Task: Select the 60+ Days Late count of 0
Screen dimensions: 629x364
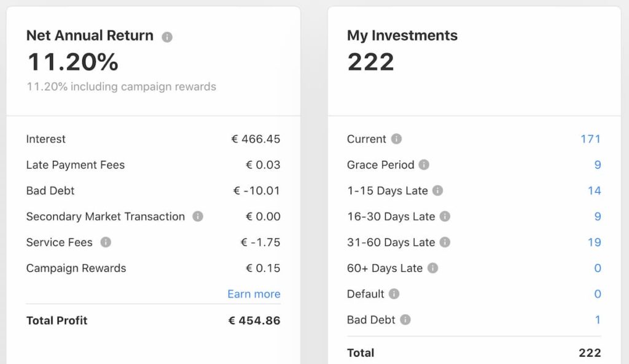Action: pyautogui.click(x=598, y=268)
